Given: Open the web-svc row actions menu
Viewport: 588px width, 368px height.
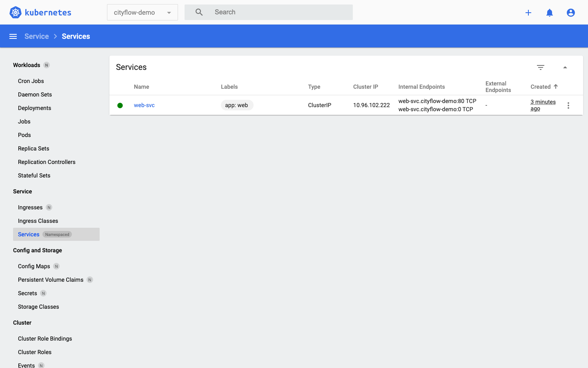Looking at the screenshot, I should 568,105.
